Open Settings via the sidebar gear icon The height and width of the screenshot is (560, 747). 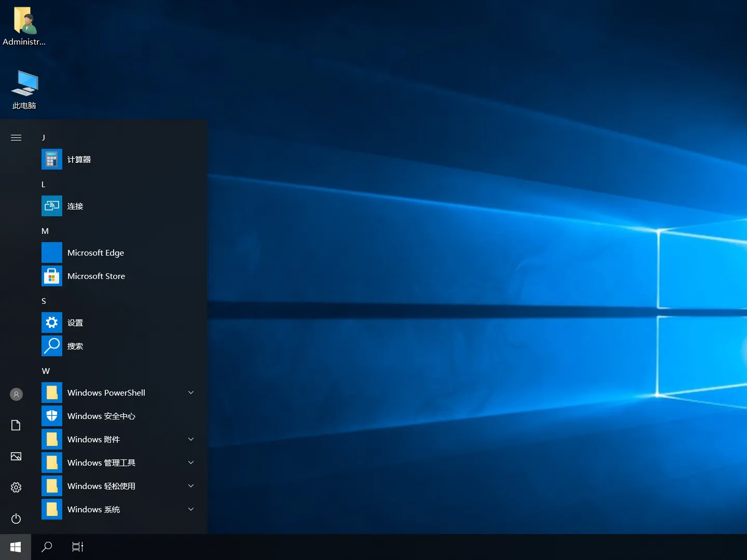[x=16, y=487]
